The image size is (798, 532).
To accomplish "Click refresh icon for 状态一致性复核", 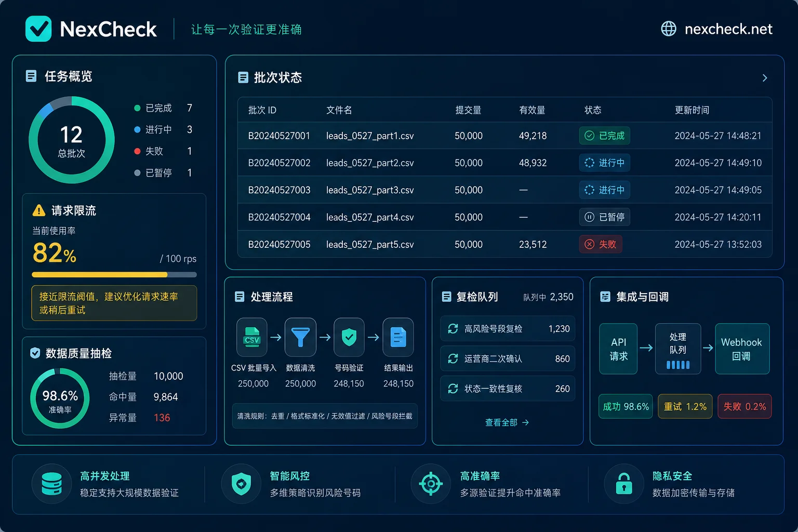I will pos(453,389).
